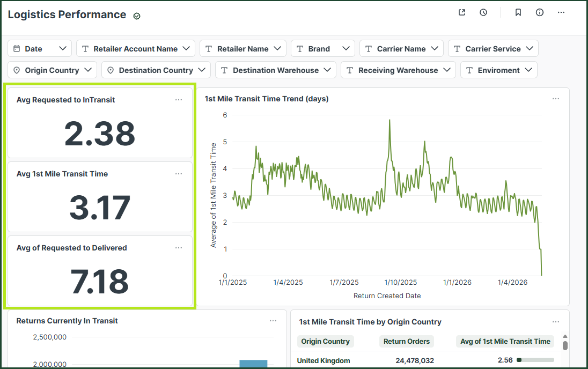Open options for Avg Requested to InTransit card
The height and width of the screenshot is (369, 588).
click(x=179, y=100)
